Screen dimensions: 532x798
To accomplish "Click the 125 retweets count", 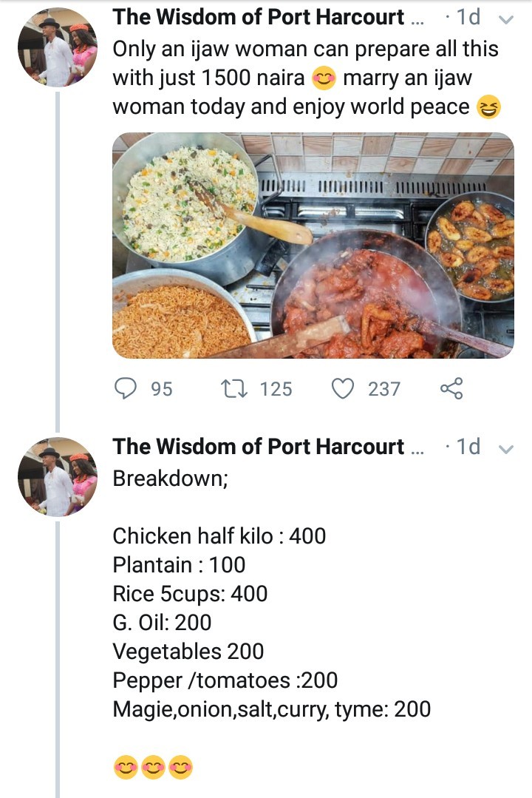I will coord(276,389).
